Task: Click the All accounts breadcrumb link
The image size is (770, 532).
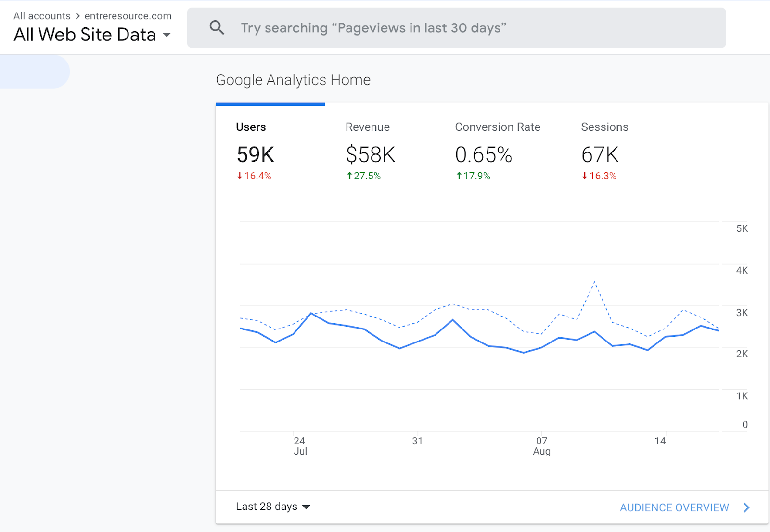Action: pyautogui.click(x=42, y=16)
